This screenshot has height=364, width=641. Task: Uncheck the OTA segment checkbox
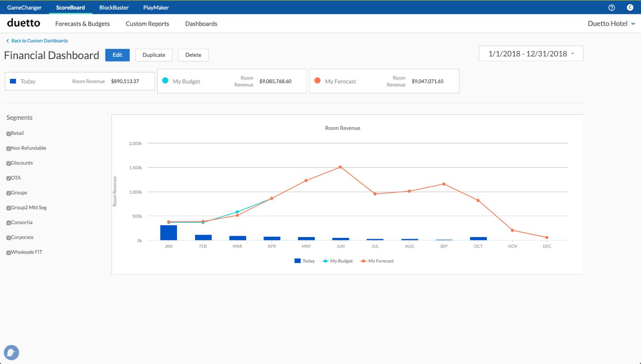point(9,178)
